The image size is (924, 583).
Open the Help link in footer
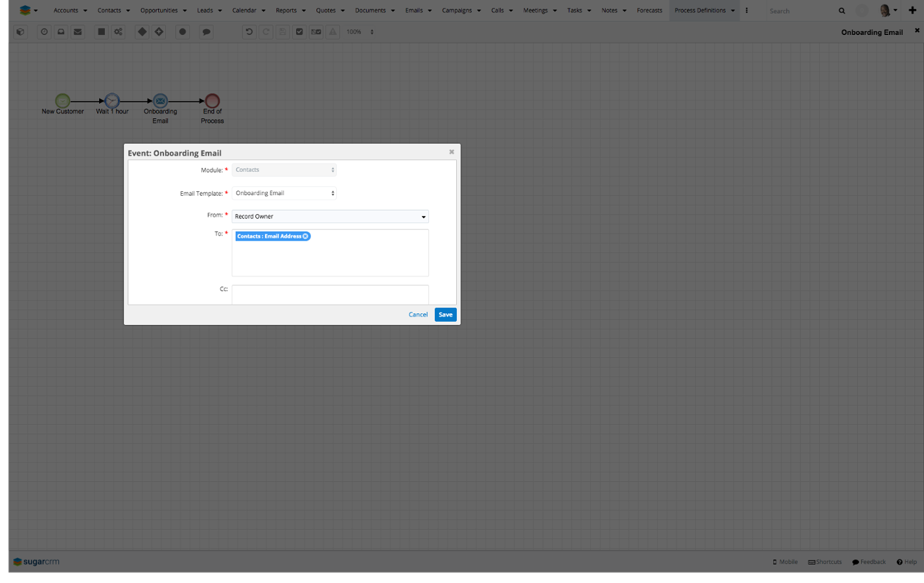907,562
